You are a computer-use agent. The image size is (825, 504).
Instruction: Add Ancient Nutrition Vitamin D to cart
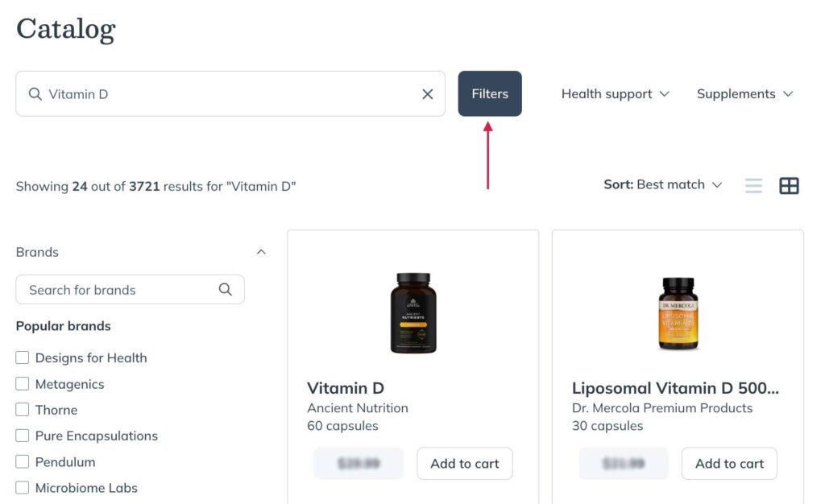tap(465, 464)
